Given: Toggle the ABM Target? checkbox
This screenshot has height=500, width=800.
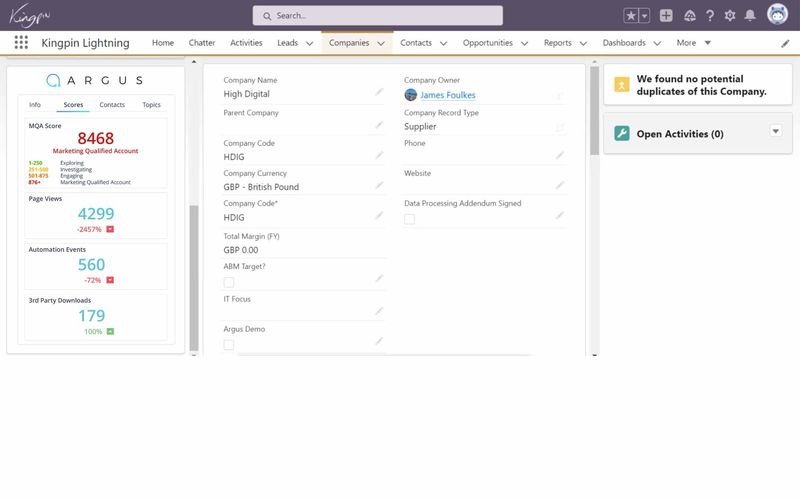Looking at the screenshot, I should [x=229, y=282].
